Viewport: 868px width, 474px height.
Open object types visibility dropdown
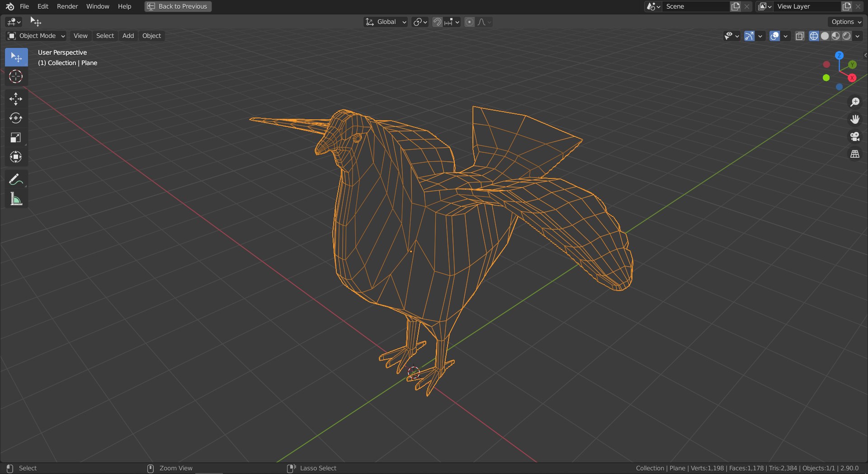(x=731, y=36)
